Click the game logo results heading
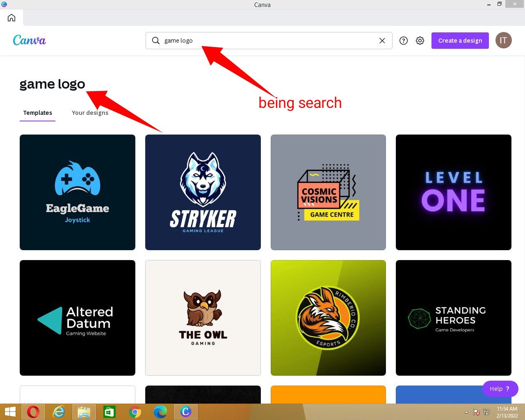 click(52, 84)
